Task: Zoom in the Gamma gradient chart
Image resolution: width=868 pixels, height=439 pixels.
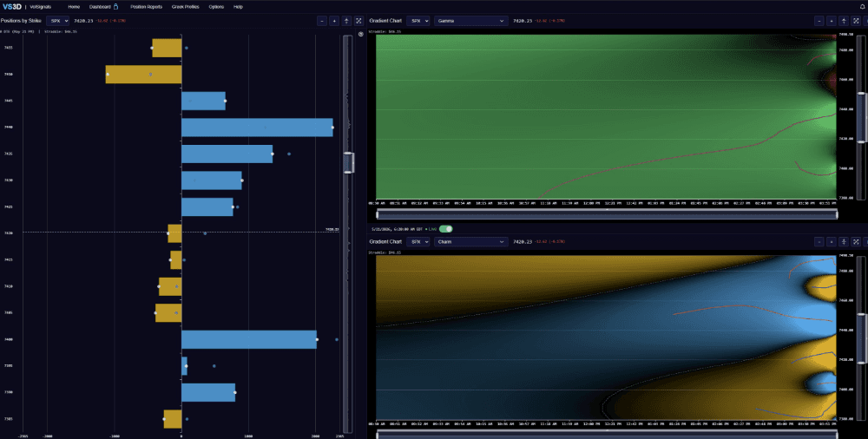Action: pyautogui.click(x=832, y=21)
